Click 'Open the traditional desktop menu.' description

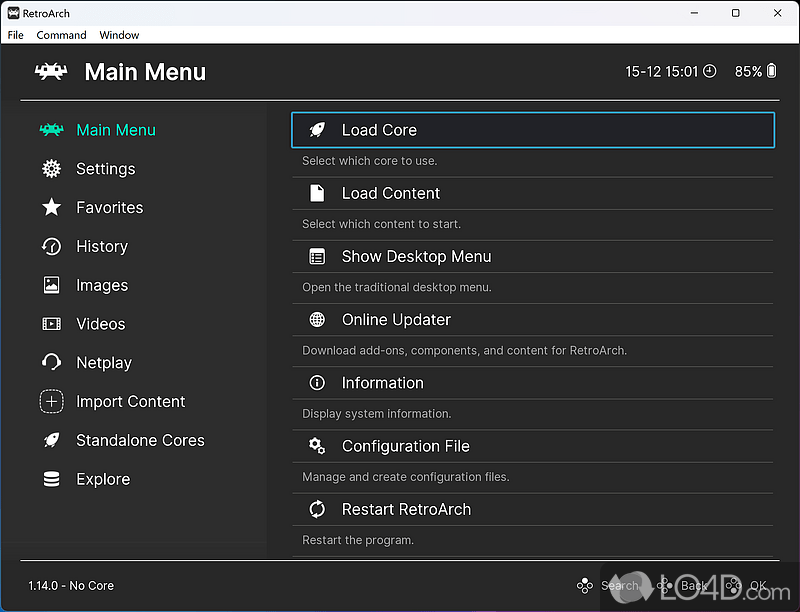[397, 287]
